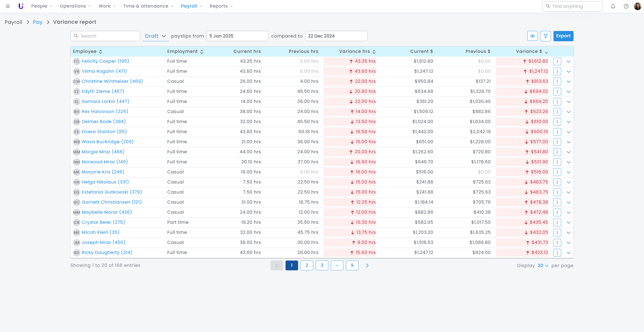Click the app logo icon
This screenshot has width=644, height=332.
pos(21,6)
